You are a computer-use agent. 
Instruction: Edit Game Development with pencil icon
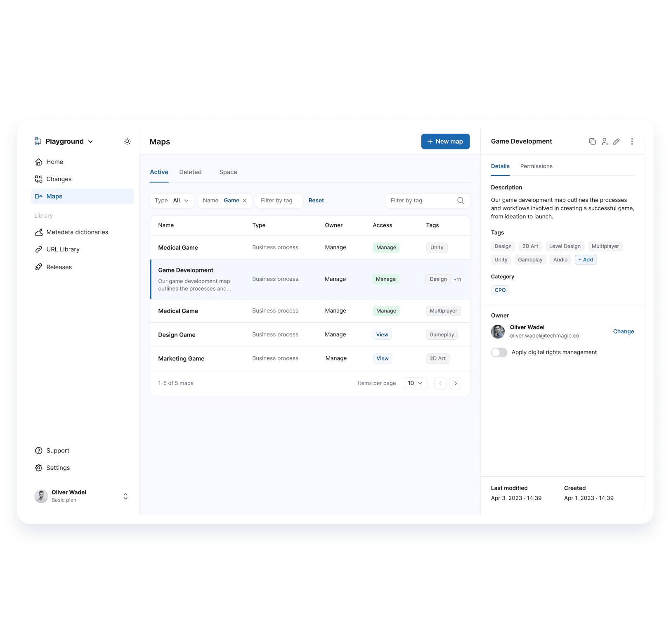pyautogui.click(x=617, y=141)
